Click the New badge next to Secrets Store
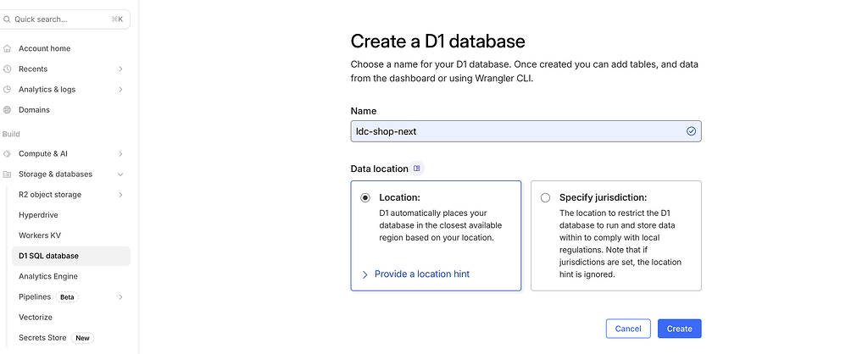The height and width of the screenshot is (354, 868). pyautogui.click(x=82, y=338)
